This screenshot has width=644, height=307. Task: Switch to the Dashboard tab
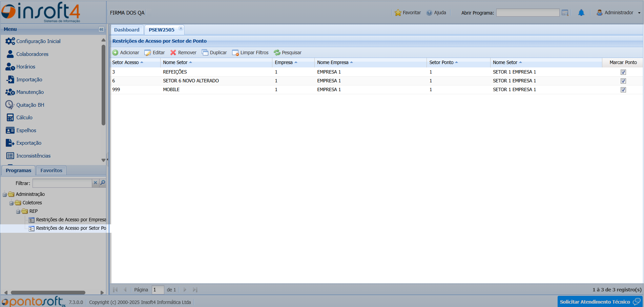[x=127, y=30]
